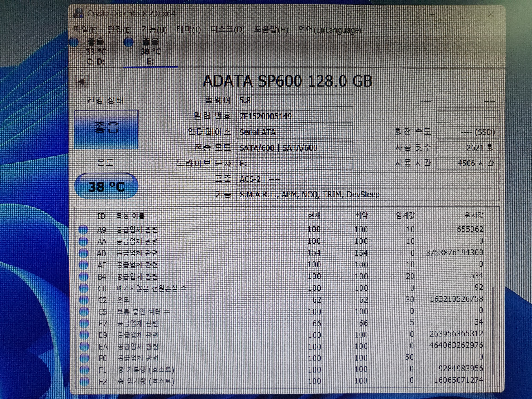Click the 임계값 column header

click(405, 215)
